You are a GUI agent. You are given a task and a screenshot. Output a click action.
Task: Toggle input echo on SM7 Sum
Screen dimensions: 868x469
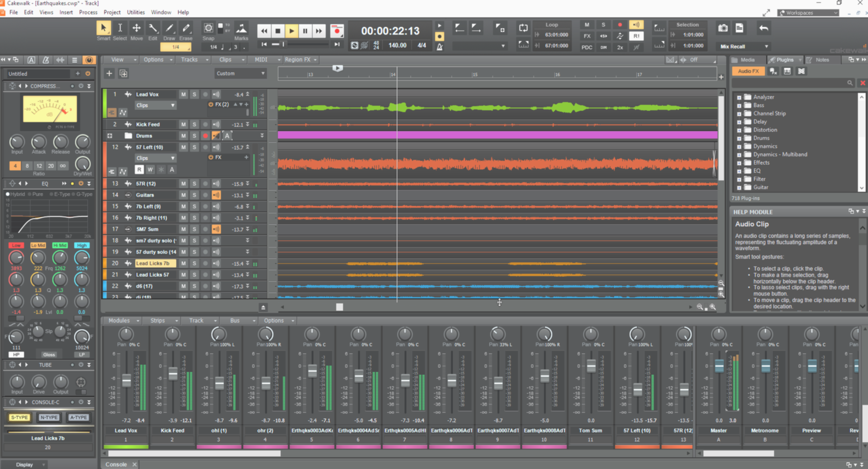tap(216, 229)
